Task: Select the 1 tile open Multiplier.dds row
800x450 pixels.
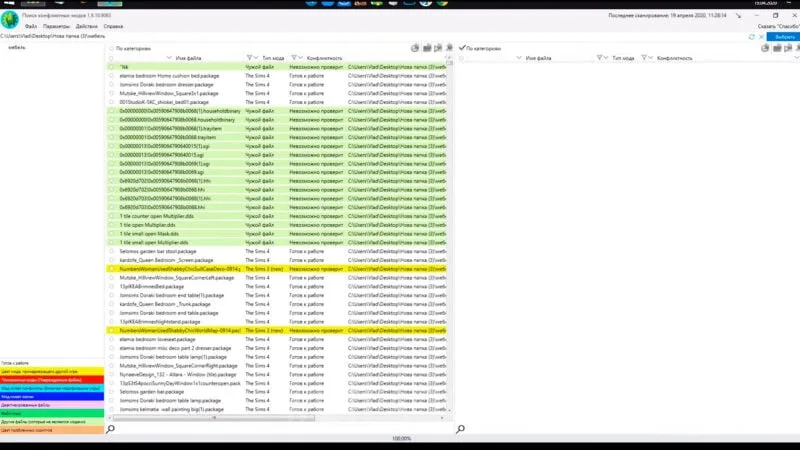Action: (x=277, y=225)
